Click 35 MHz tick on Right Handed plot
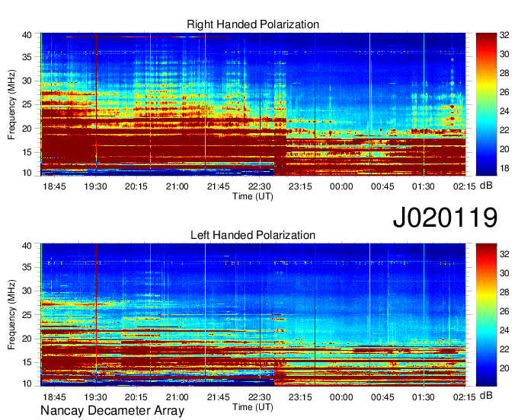518x420 pixels. coord(27,57)
